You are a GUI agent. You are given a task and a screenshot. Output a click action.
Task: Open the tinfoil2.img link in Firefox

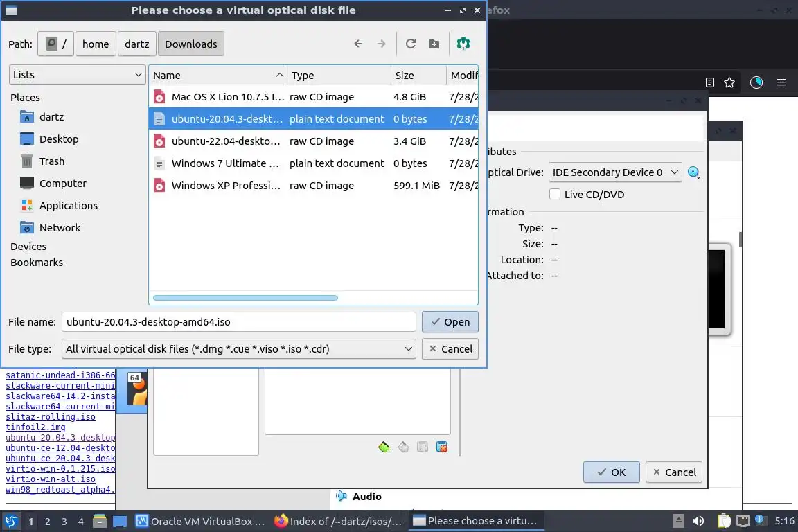coord(35,427)
